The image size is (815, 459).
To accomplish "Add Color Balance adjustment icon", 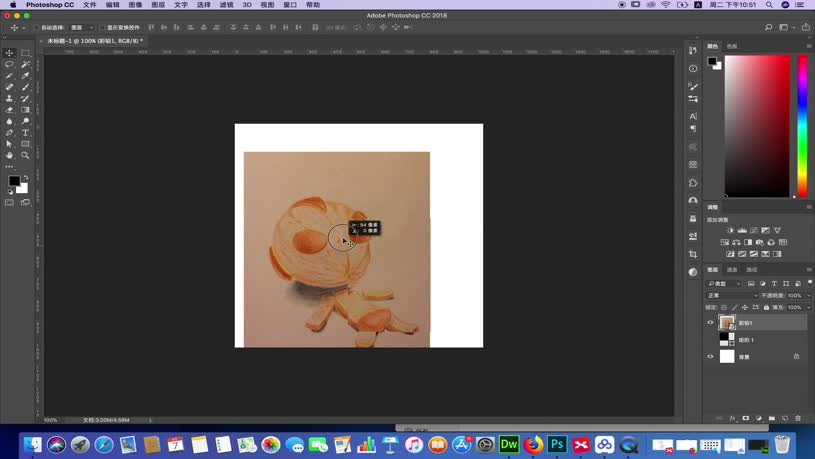I will point(737,242).
